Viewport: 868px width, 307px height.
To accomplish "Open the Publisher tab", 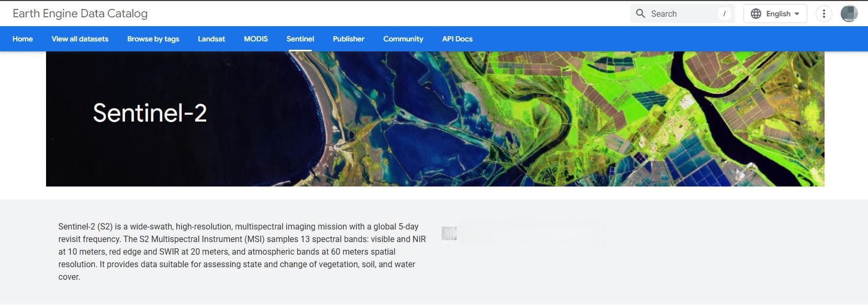I will tap(348, 39).
